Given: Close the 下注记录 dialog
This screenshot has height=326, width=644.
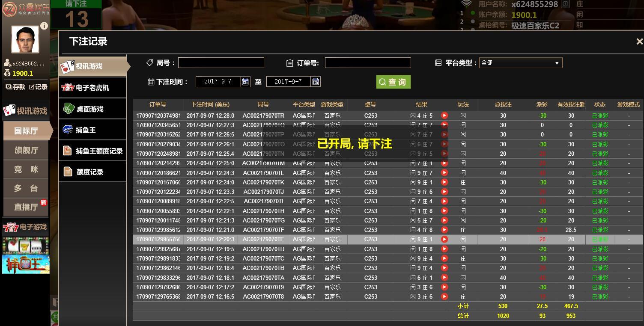Looking at the screenshot, I should pos(639,41).
